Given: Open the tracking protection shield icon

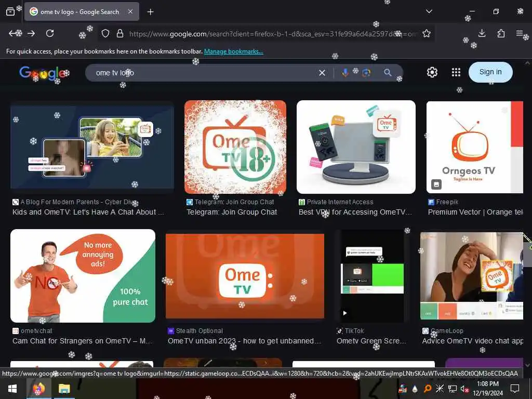Looking at the screenshot, I should [x=105, y=34].
